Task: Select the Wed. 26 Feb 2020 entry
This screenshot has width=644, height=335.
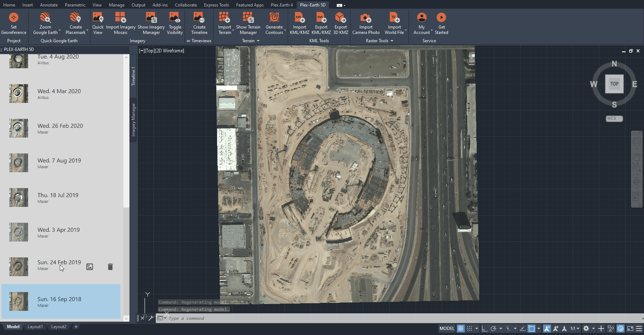Action: [61, 128]
